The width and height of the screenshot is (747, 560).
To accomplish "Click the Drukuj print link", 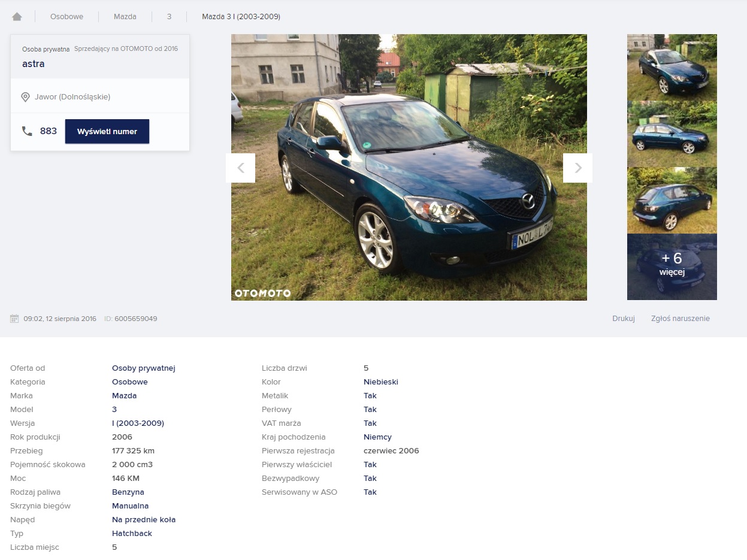I will pos(623,319).
